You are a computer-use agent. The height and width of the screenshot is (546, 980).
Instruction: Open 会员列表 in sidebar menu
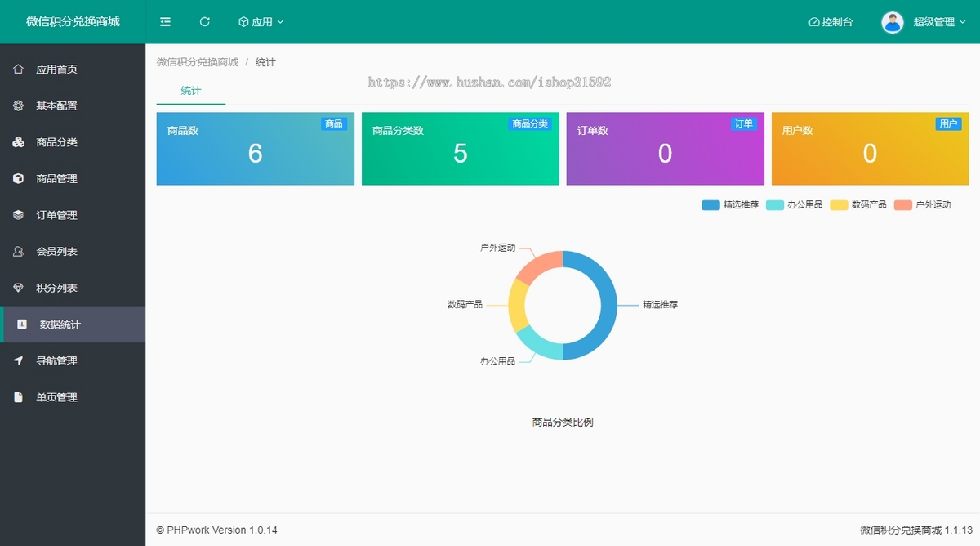pyautogui.click(x=56, y=252)
